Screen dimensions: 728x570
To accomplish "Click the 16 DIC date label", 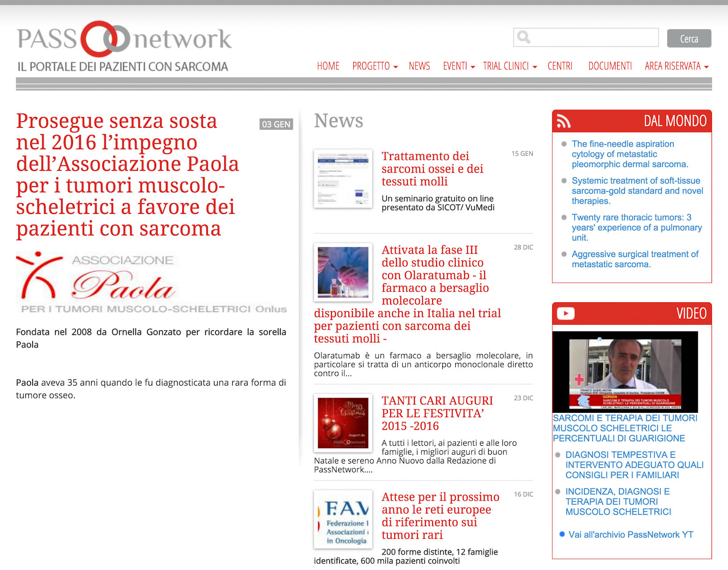I will 523,494.
